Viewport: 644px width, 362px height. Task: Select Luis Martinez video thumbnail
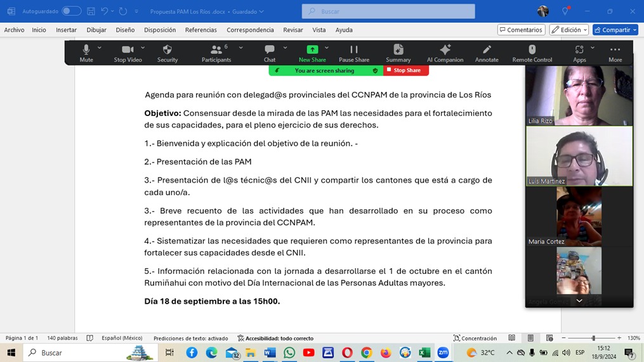tap(579, 156)
